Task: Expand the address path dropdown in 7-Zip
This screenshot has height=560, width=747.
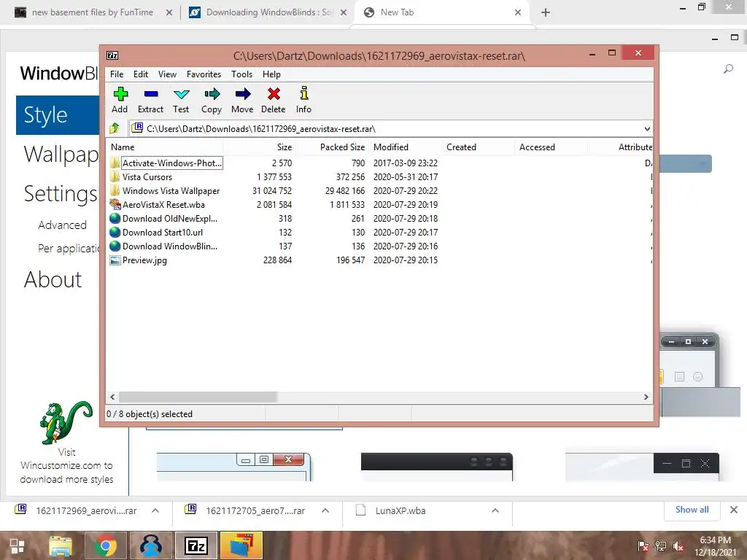Action: (647, 128)
